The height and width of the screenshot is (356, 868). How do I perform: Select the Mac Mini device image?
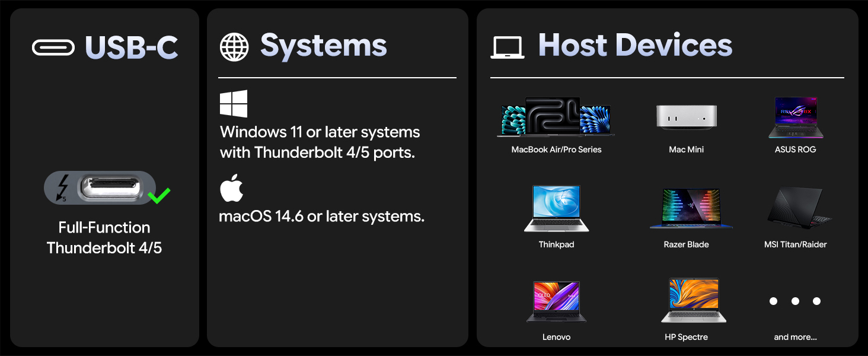pyautogui.click(x=687, y=117)
